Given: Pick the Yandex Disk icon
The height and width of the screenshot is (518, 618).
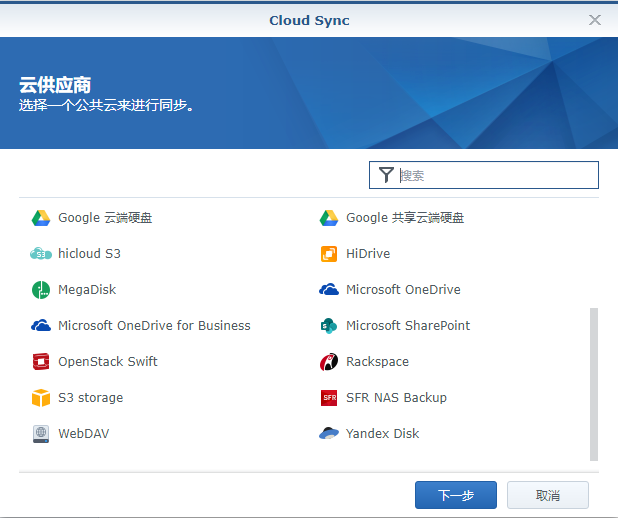Looking at the screenshot, I should [329, 434].
